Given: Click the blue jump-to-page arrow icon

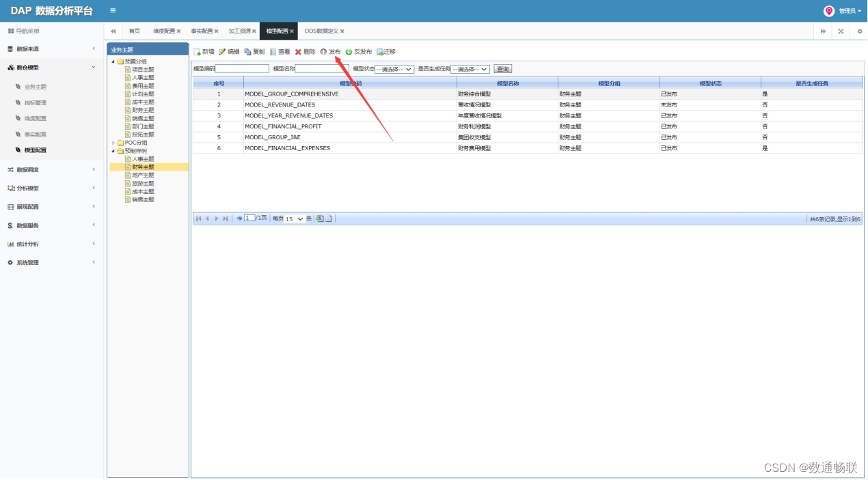Looking at the screenshot, I should coord(240,218).
